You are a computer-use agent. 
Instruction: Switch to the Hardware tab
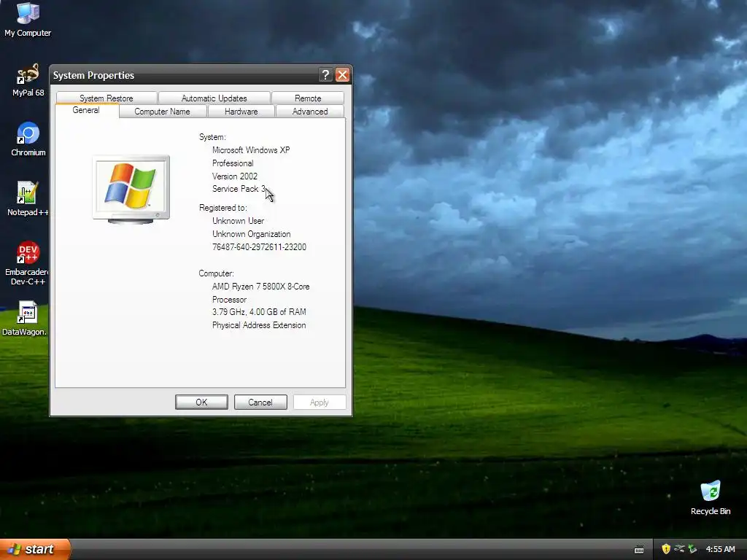(241, 112)
